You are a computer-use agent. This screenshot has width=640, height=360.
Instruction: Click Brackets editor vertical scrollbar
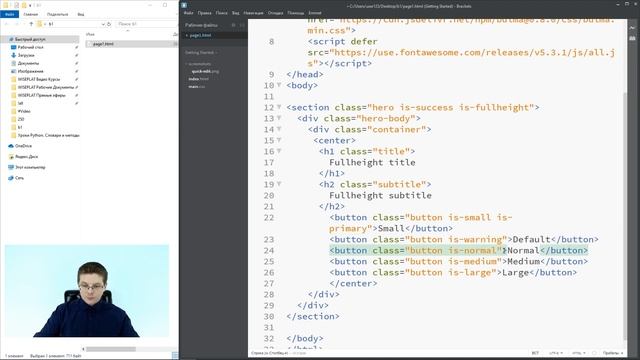pos(625,215)
